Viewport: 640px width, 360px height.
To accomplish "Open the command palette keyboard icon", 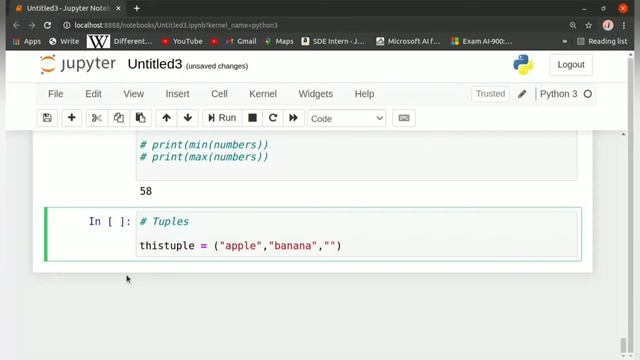I will pos(404,118).
